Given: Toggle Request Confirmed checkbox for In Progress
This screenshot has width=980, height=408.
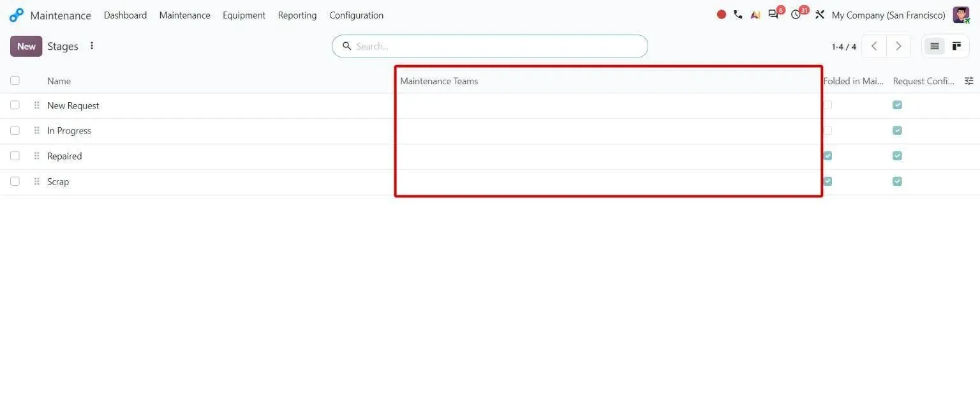Looking at the screenshot, I should [897, 130].
